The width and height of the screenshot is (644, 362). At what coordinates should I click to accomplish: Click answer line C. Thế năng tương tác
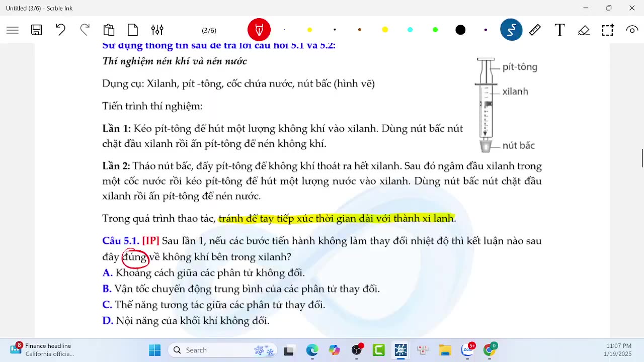click(214, 305)
